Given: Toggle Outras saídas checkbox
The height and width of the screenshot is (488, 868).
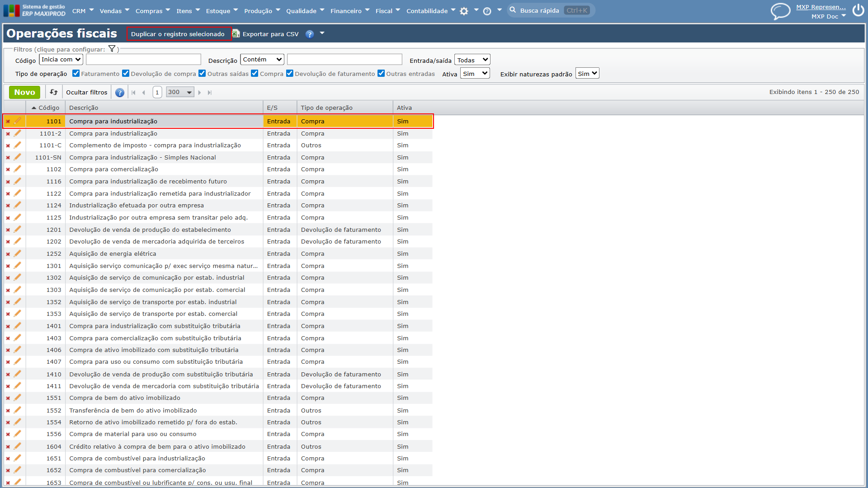Looking at the screenshot, I should [202, 73].
